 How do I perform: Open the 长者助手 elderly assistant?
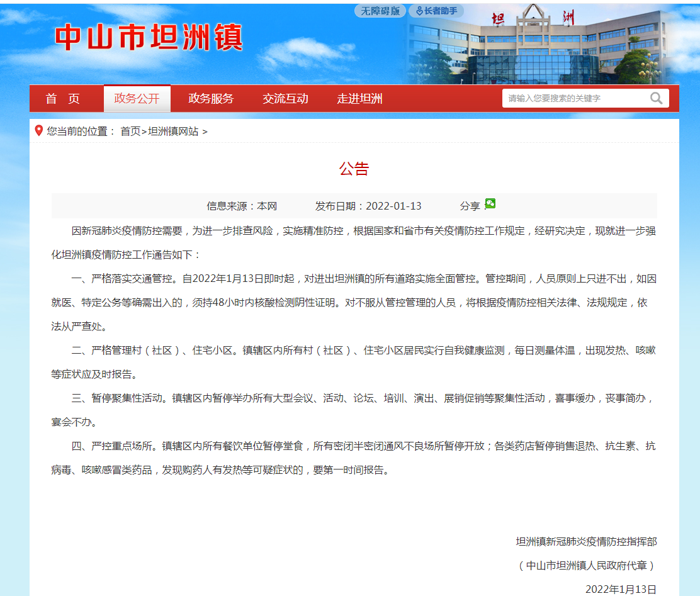(x=436, y=11)
